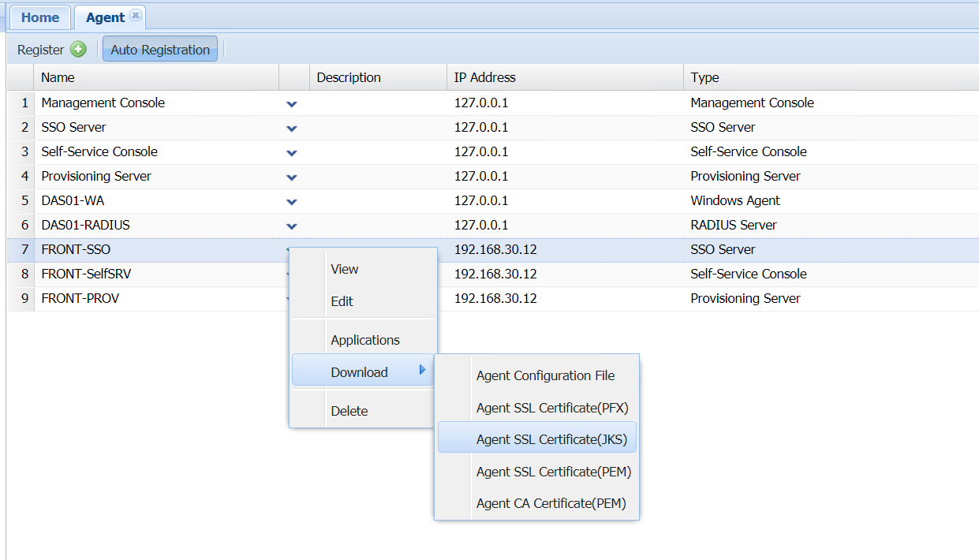Image resolution: width=979 pixels, height=560 pixels.
Task: Sort by the IP Address column header
Action: [485, 77]
